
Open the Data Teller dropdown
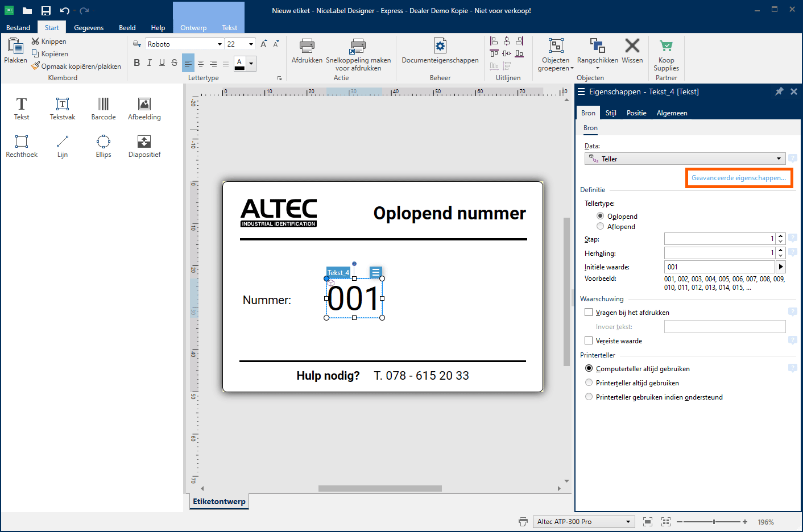(x=685, y=159)
